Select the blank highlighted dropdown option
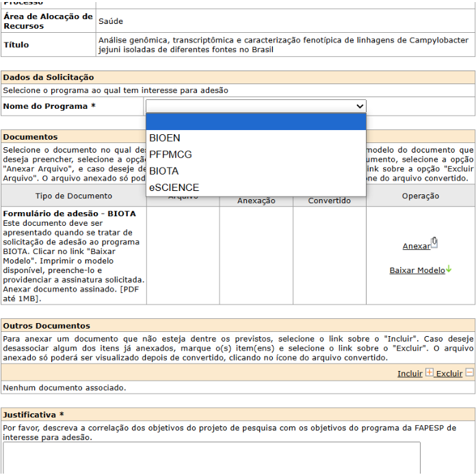This screenshot has height=475, width=476. [x=256, y=122]
